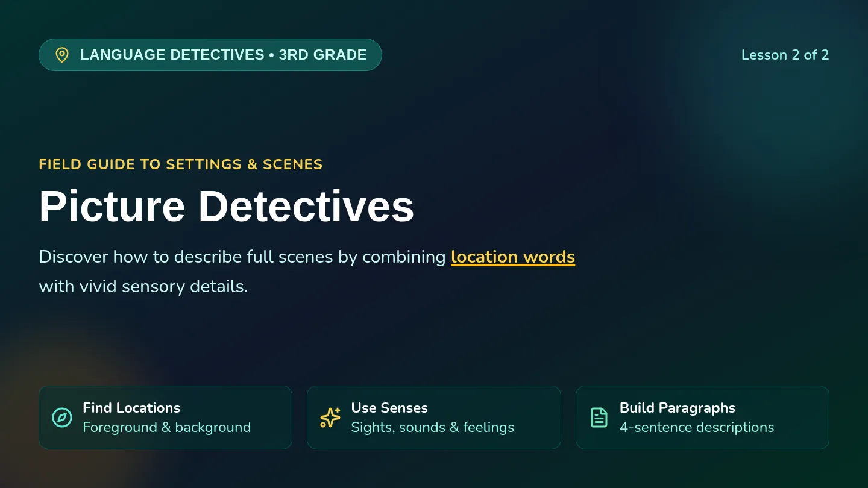The height and width of the screenshot is (488, 868).
Task: Open the Build Paragraphs card
Action: (702, 418)
